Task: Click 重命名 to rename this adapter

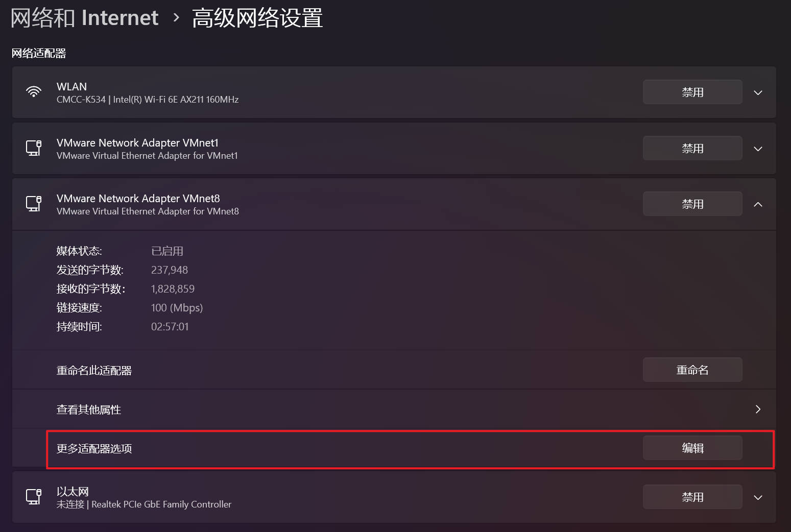Action: pyautogui.click(x=692, y=370)
